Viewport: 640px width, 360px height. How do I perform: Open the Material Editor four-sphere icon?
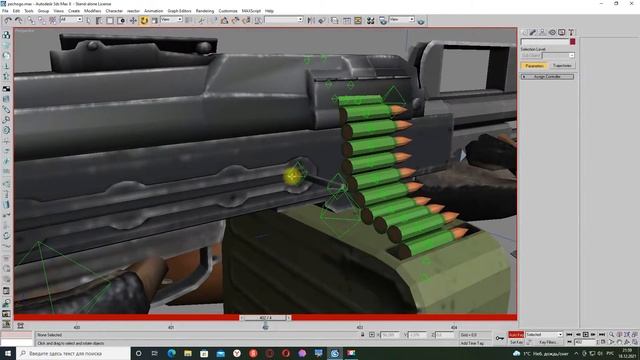pyautogui.click(x=371, y=20)
